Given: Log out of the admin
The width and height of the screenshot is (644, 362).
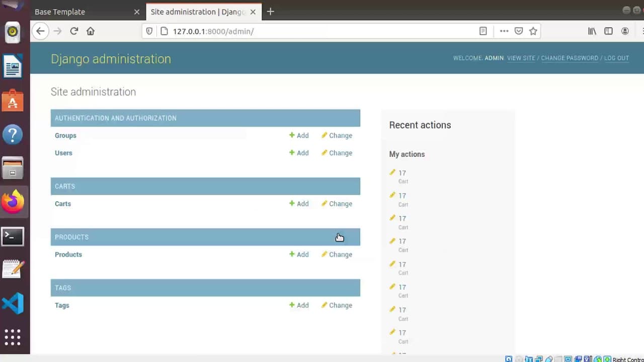Looking at the screenshot, I should point(616,58).
